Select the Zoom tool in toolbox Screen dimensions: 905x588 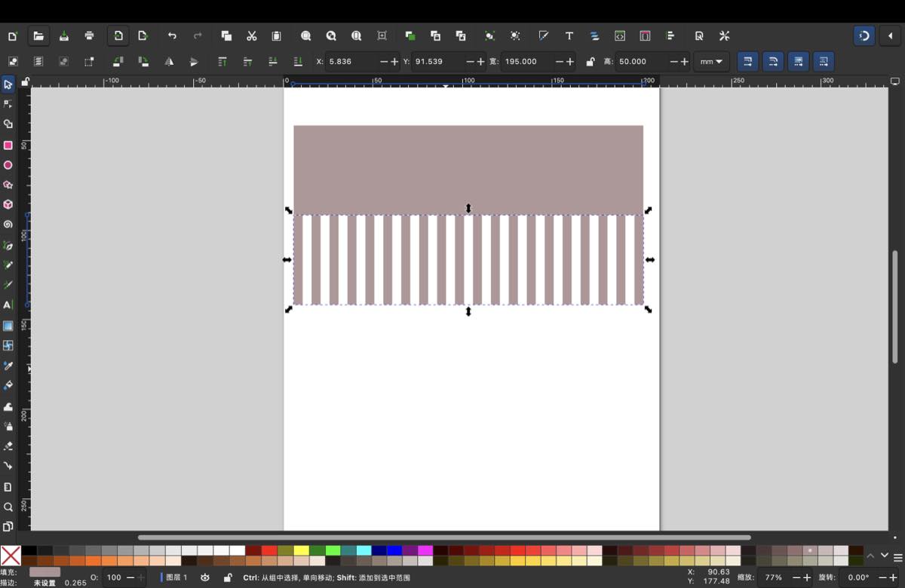point(8,507)
